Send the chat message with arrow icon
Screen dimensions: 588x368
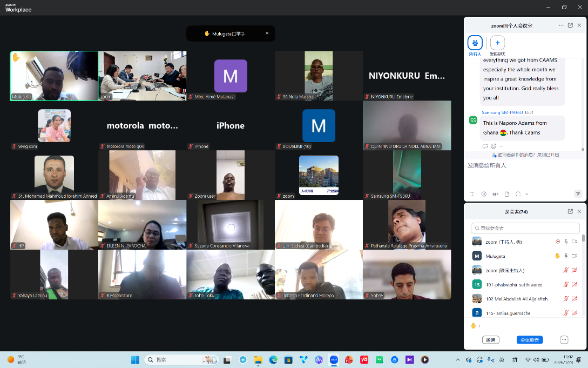577,194
